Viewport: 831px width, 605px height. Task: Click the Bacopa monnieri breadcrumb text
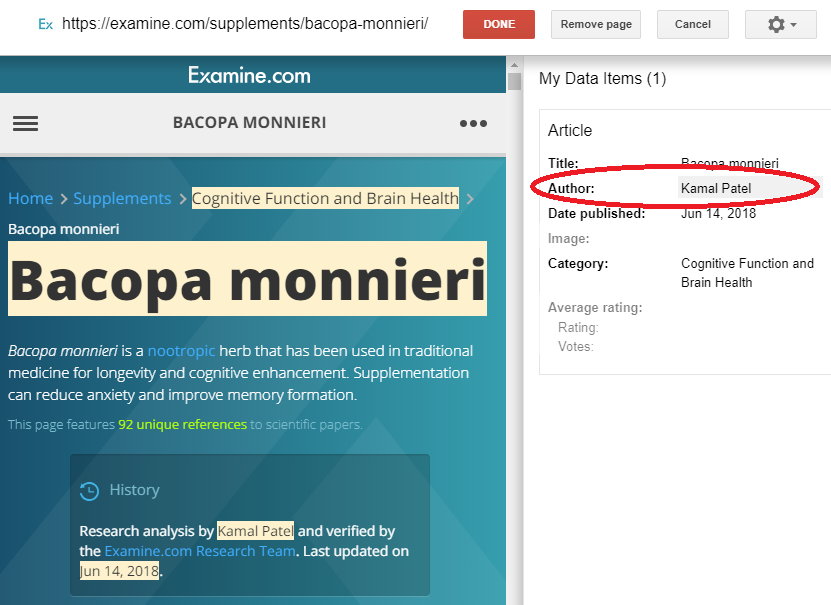click(x=64, y=229)
